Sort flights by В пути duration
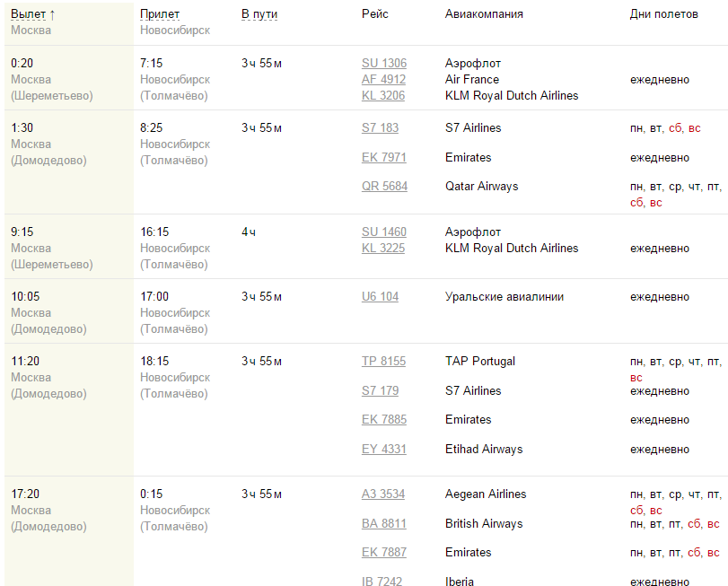The width and height of the screenshot is (728, 586). (x=259, y=14)
